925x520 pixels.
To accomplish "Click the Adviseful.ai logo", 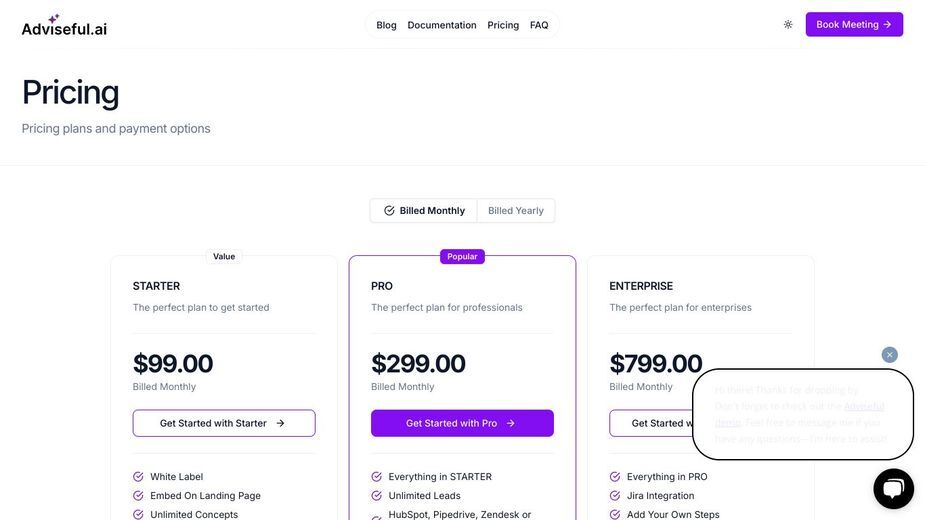I will click(x=64, y=25).
